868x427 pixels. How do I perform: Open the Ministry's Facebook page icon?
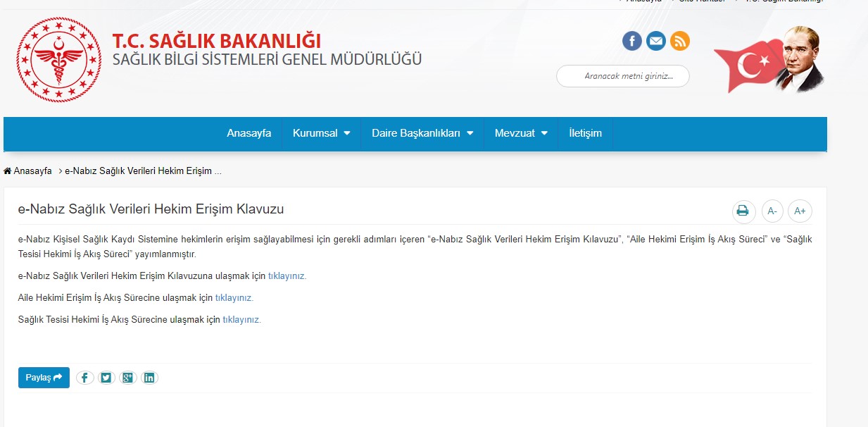tap(632, 41)
